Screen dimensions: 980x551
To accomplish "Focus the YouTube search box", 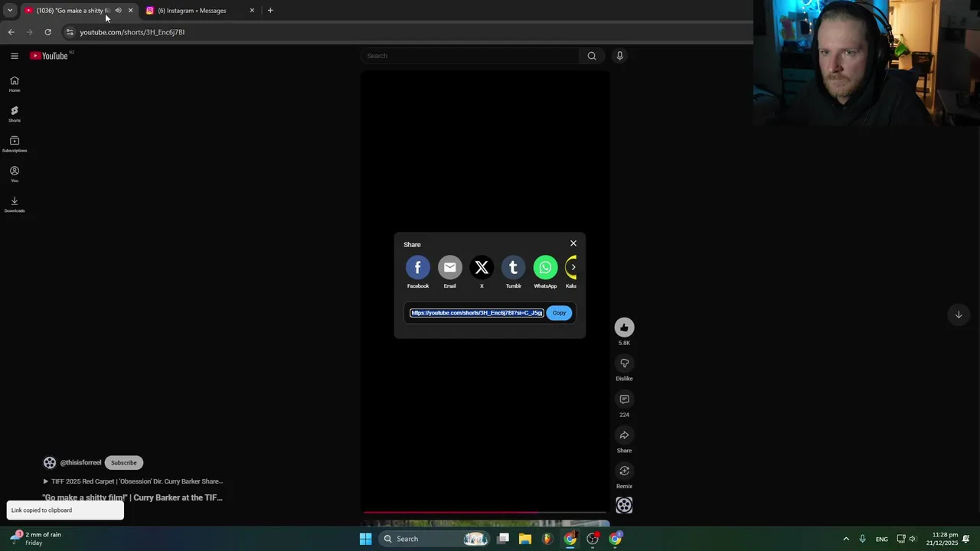I will (470, 56).
